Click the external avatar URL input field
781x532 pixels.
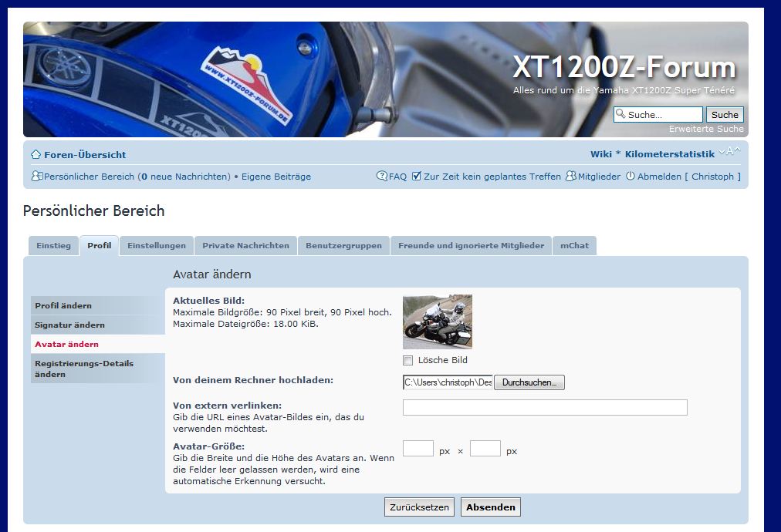click(545, 407)
